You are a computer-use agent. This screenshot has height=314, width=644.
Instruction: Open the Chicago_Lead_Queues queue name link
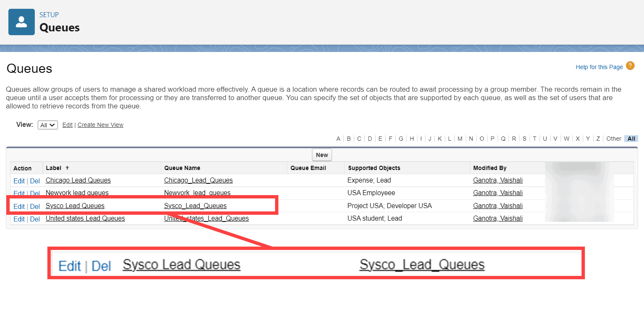(198, 180)
